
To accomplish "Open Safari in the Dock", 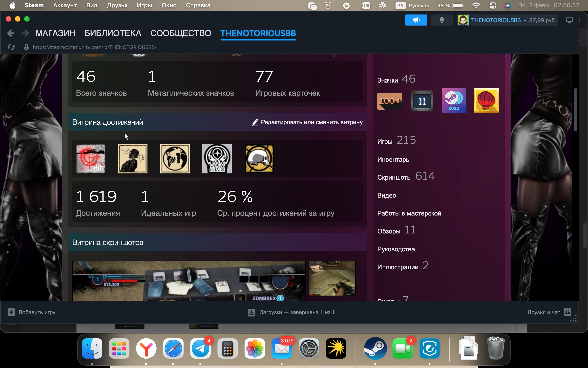I will [x=173, y=348].
